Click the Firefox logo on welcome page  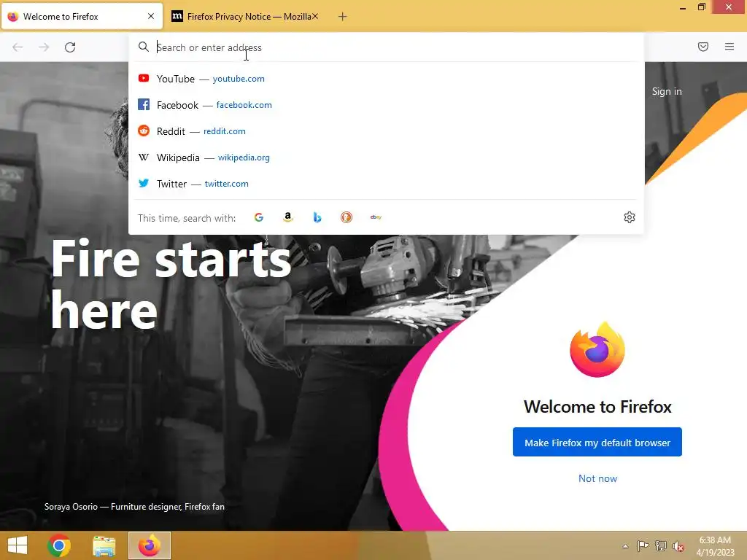point(597,350)
